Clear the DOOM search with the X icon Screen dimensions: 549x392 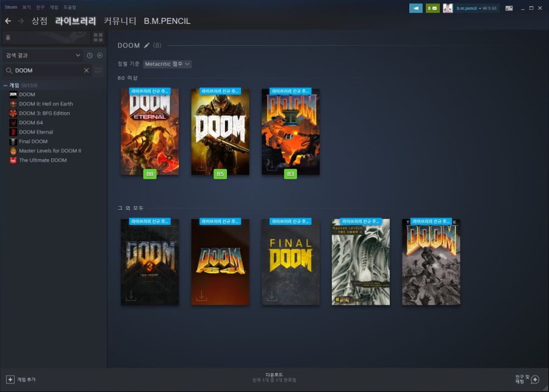pos(85,70)
